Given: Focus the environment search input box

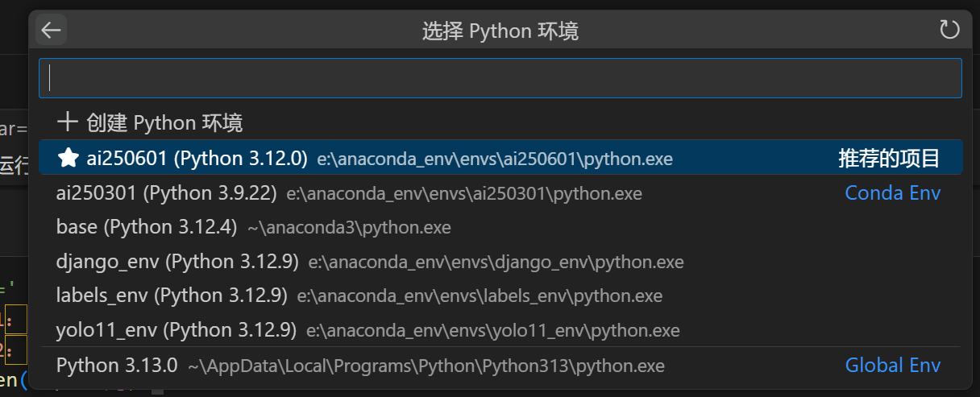Looking at the screenshot, I should (x=500, y=78).
